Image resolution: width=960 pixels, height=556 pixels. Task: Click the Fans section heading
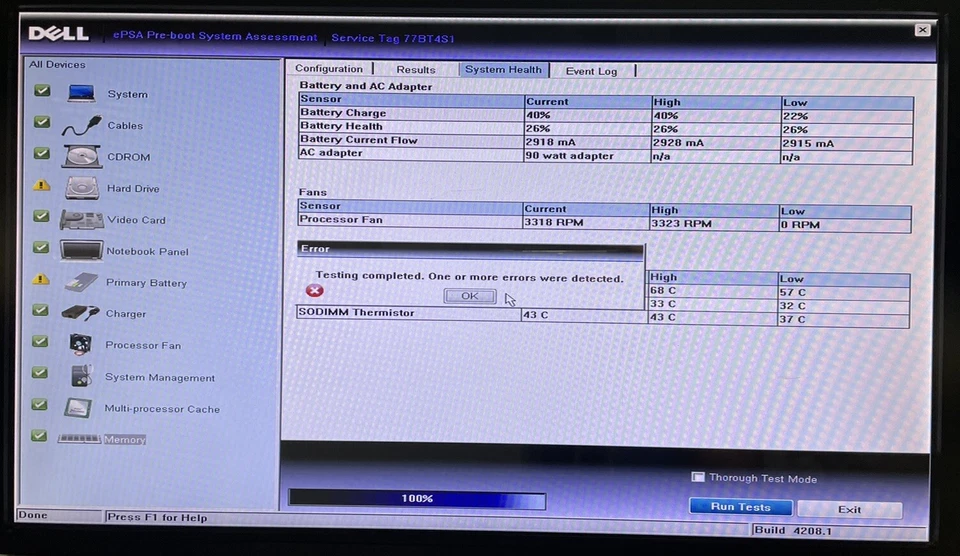312,192
